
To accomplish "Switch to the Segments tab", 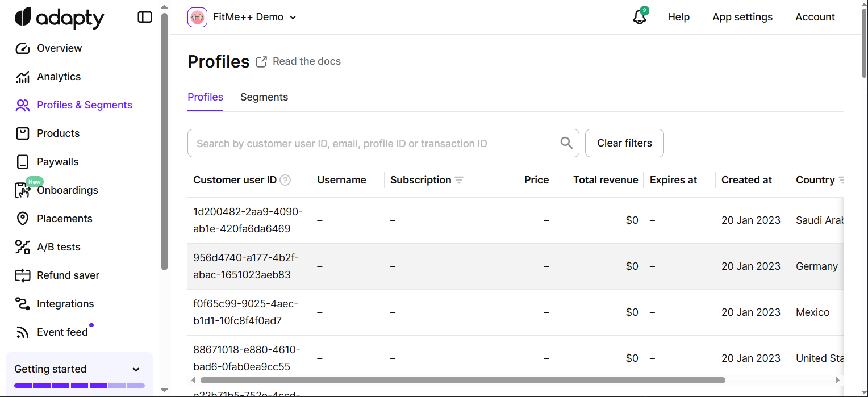I will click(264, 97).
